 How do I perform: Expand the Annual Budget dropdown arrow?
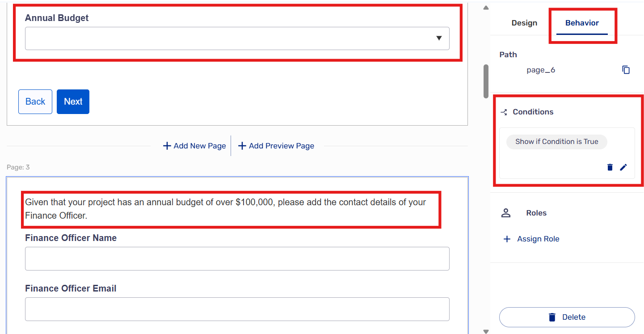[439, 38]
